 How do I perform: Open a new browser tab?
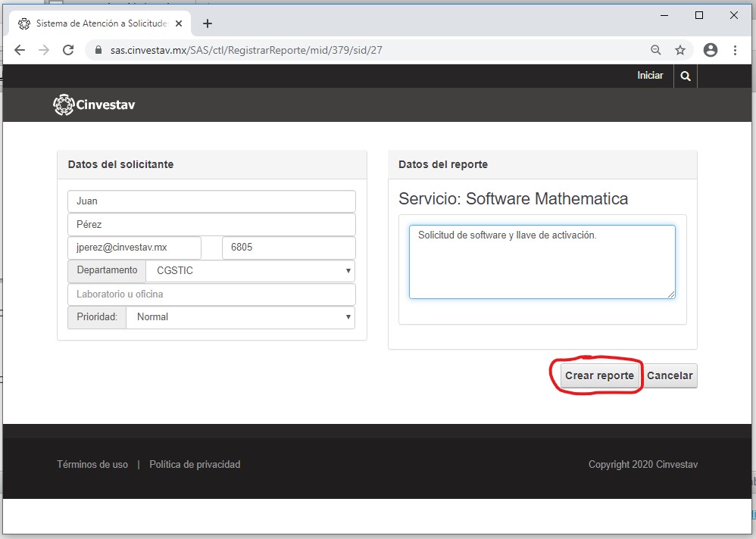[x=208, y=23]
